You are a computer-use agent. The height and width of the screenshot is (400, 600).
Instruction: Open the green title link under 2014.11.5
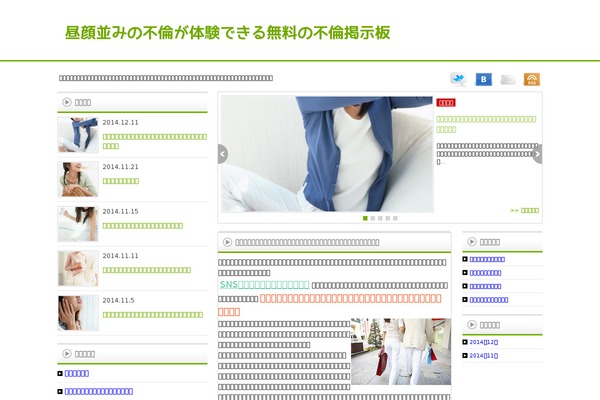pos(153,315)
